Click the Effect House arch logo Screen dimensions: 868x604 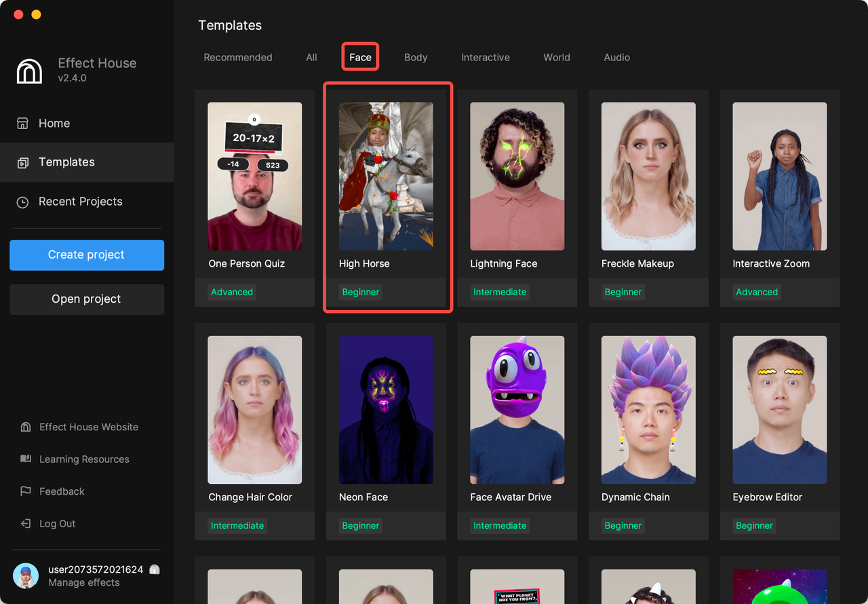tap(29, 71)
